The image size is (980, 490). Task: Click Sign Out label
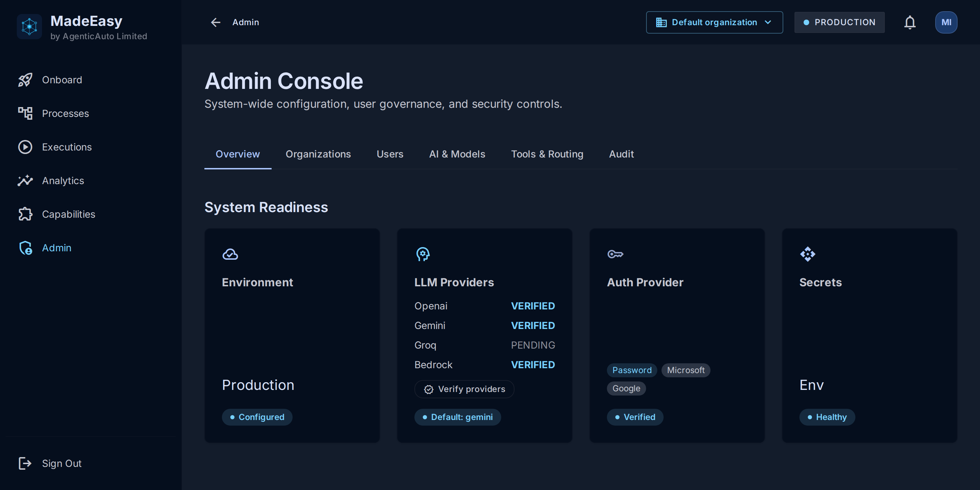pyautogui.click(x=62, y=463)
